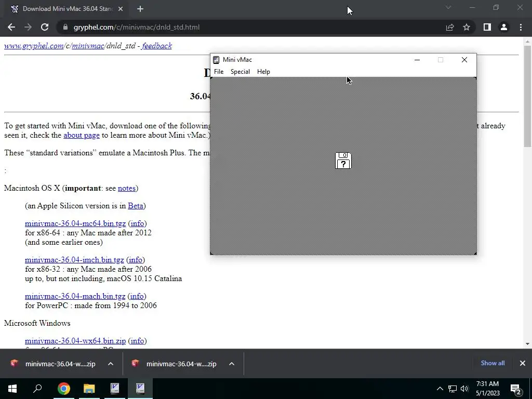Open File Explorer from taskbar
Image resolution: width=532 pixels, height=399 pixels.
coord(89,389)
